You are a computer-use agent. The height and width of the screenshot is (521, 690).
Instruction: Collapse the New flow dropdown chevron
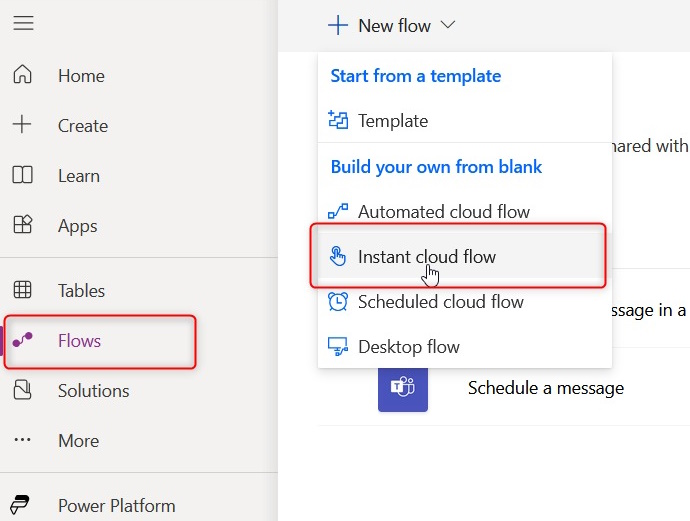(447, 25)
